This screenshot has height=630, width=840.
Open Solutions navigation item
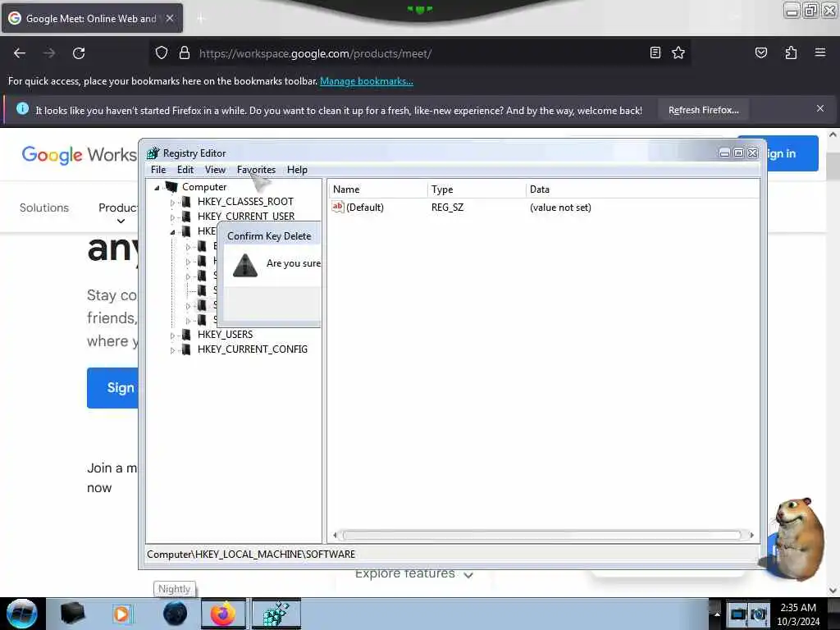[44, 208]
